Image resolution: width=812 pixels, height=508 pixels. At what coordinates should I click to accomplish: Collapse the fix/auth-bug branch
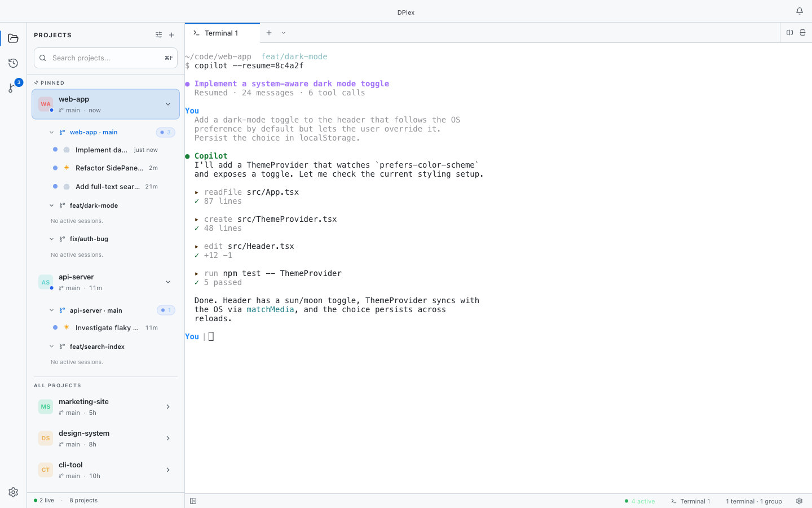pyautogui.click(x=51, y=239)
